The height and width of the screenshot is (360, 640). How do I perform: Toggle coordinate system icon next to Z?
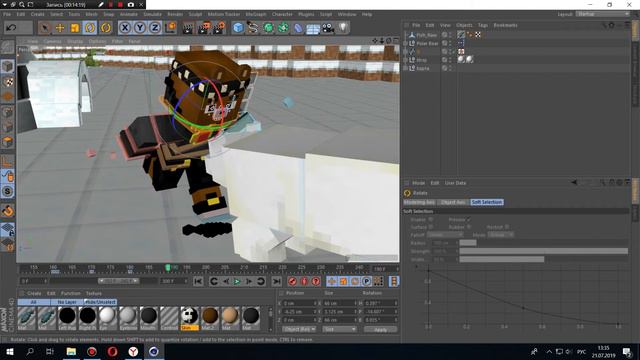[x=170, y=28]
